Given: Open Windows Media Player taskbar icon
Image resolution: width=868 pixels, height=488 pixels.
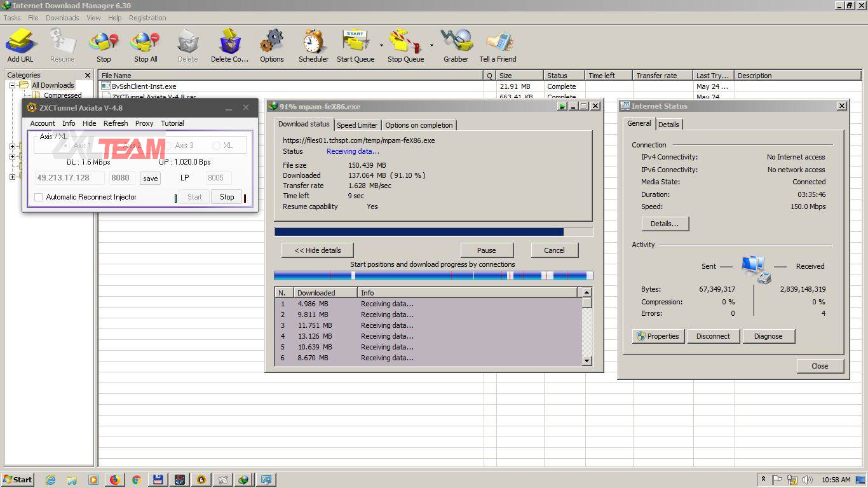Looking at the screenshot, I should (93, 480).
